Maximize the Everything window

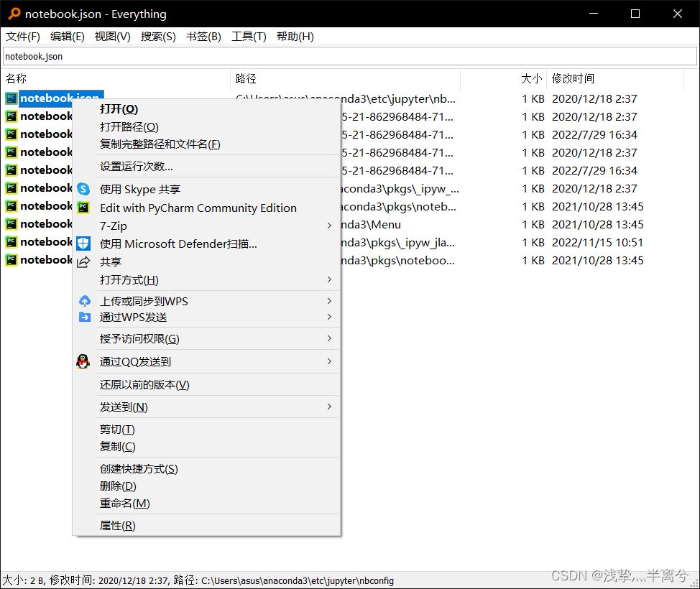click(635, 14)
